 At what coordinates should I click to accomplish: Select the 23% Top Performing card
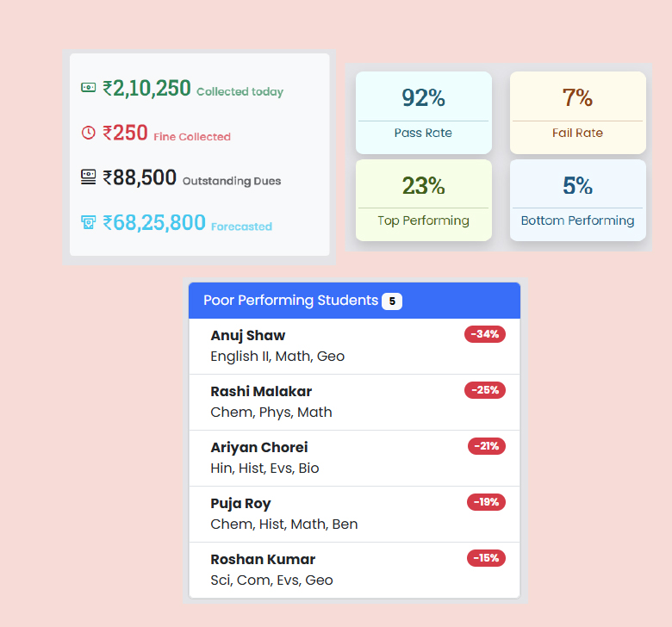tap(423, 200)
